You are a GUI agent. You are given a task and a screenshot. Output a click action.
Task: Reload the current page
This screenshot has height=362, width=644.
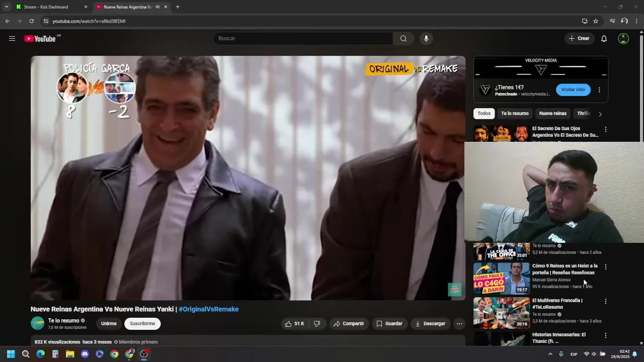32,21
